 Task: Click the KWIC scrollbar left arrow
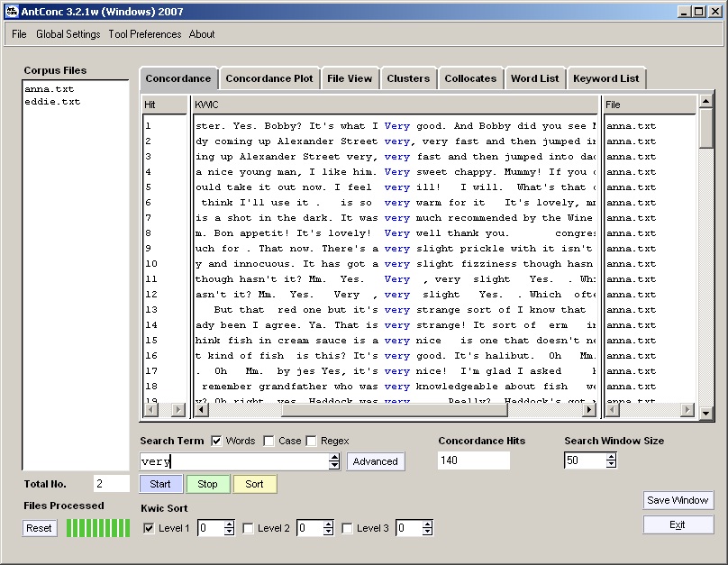[201, 410]
